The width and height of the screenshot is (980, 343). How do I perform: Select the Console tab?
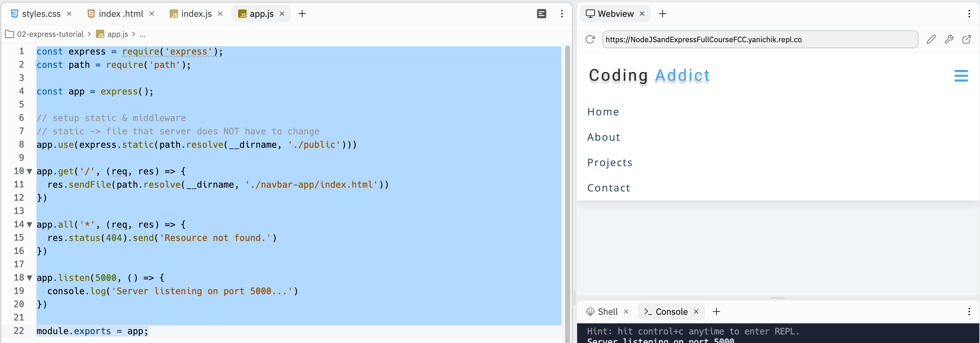point(671,312)
